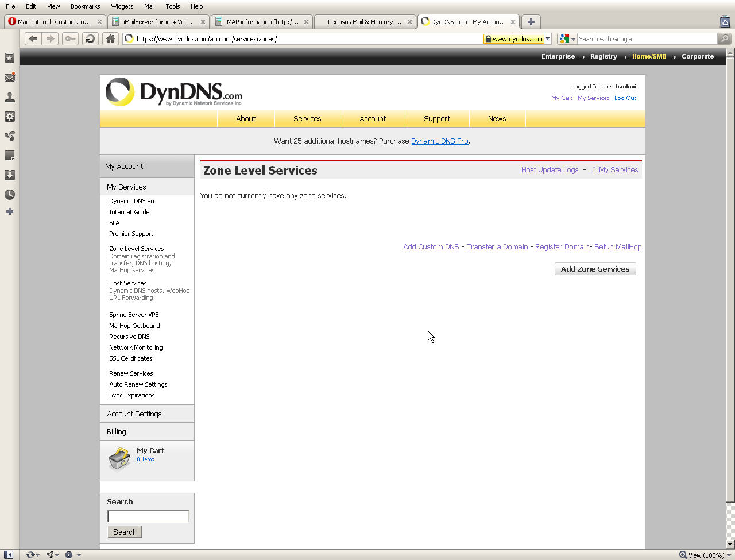Click the Wand password key icon
Image resolution: width=735 pixels, height=560 pixels.
[x=70, y=38]
